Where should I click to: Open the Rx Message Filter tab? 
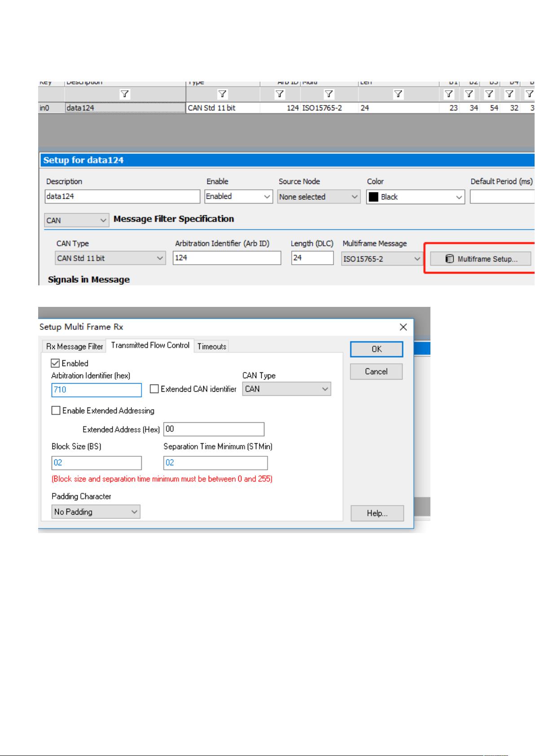[x=75, y=346]
